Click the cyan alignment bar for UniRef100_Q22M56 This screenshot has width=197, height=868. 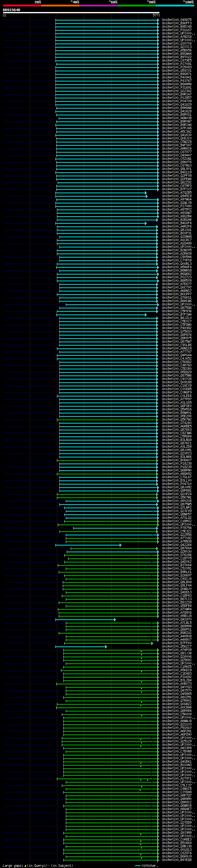[x=112, y=535]
